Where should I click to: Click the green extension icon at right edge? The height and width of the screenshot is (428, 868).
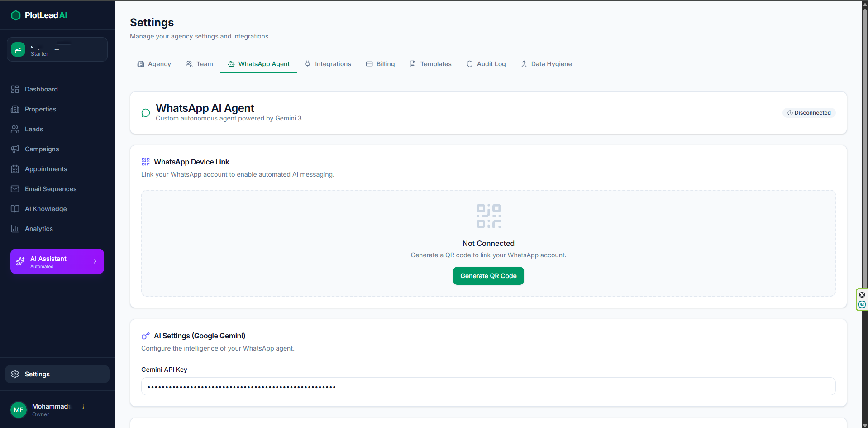[862, 304]
